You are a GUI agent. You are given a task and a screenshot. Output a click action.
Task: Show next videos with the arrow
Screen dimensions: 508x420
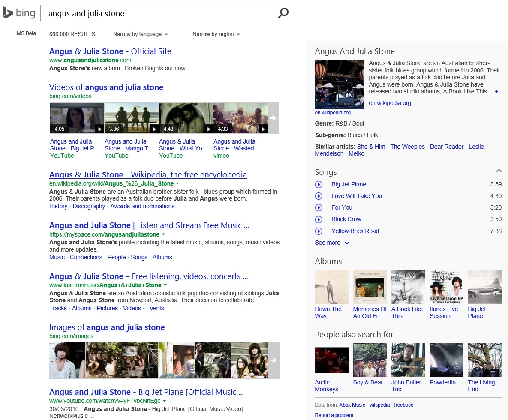pyautogui.click(x=273, y=118)
